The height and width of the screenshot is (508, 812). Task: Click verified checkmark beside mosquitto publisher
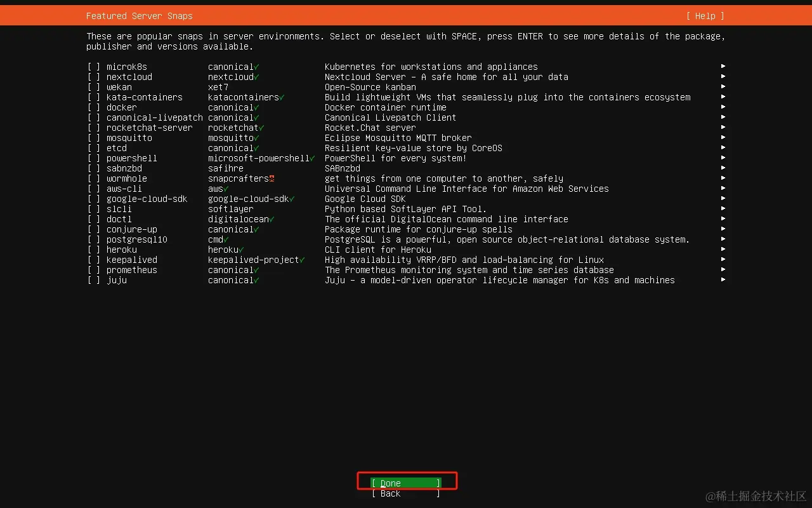pos(257,138)
